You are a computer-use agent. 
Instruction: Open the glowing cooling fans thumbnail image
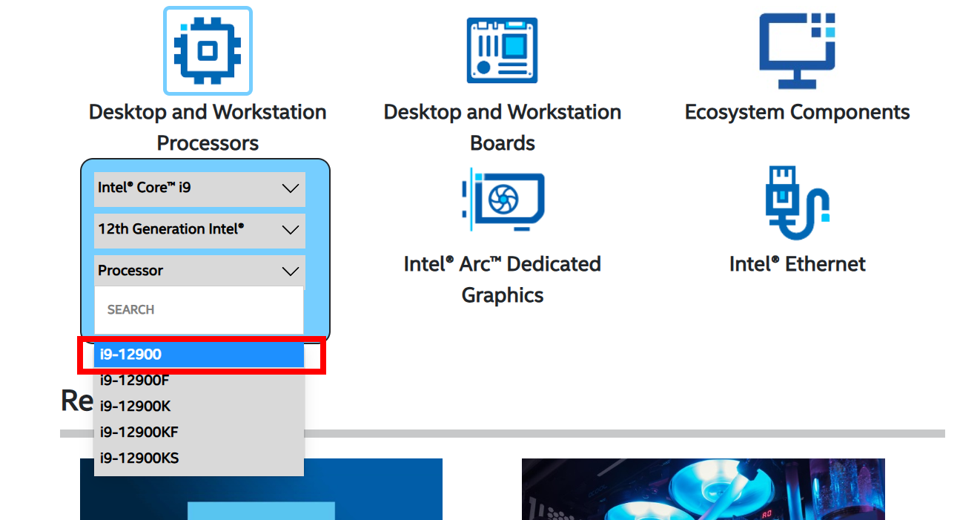(x=703, y=489)
